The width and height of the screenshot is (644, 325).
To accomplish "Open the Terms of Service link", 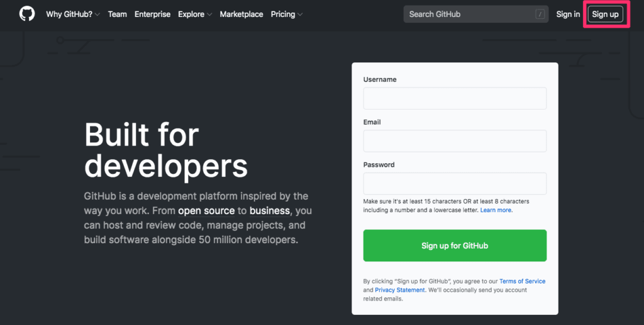I will coord(523,282).
